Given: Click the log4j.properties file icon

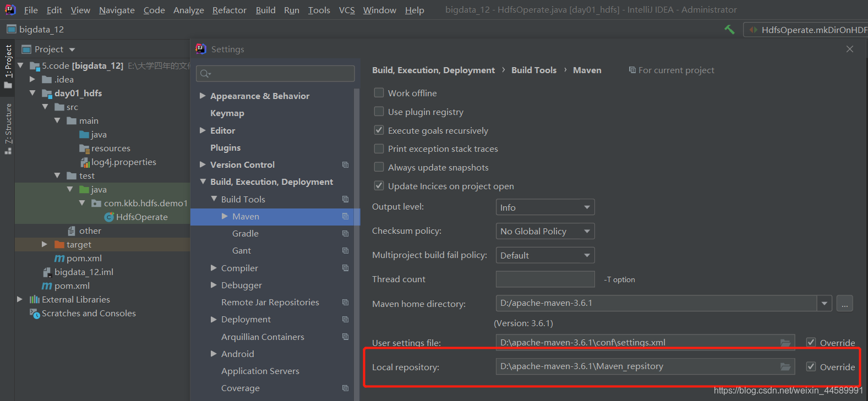Looking at the screenshot, I should 85,162.
